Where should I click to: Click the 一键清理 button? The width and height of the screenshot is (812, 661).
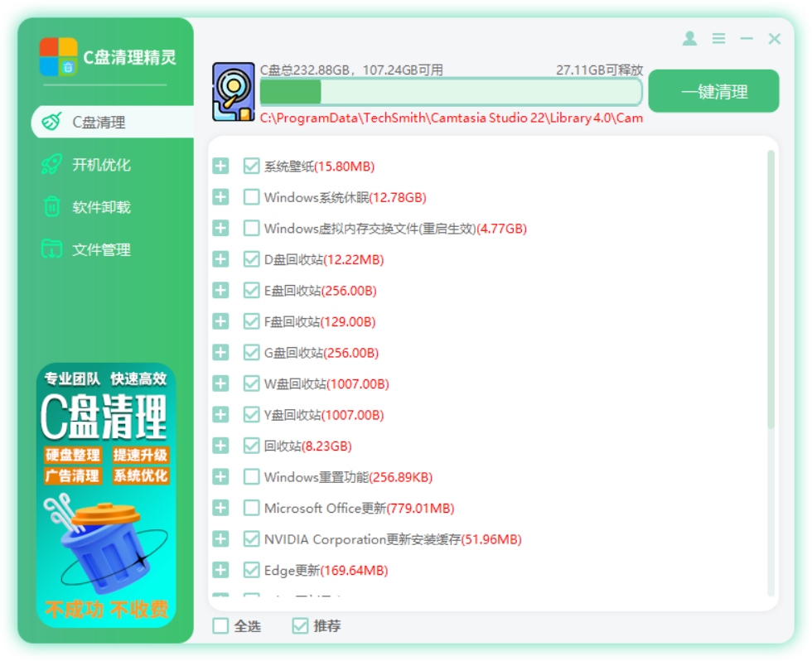[713, 92]
